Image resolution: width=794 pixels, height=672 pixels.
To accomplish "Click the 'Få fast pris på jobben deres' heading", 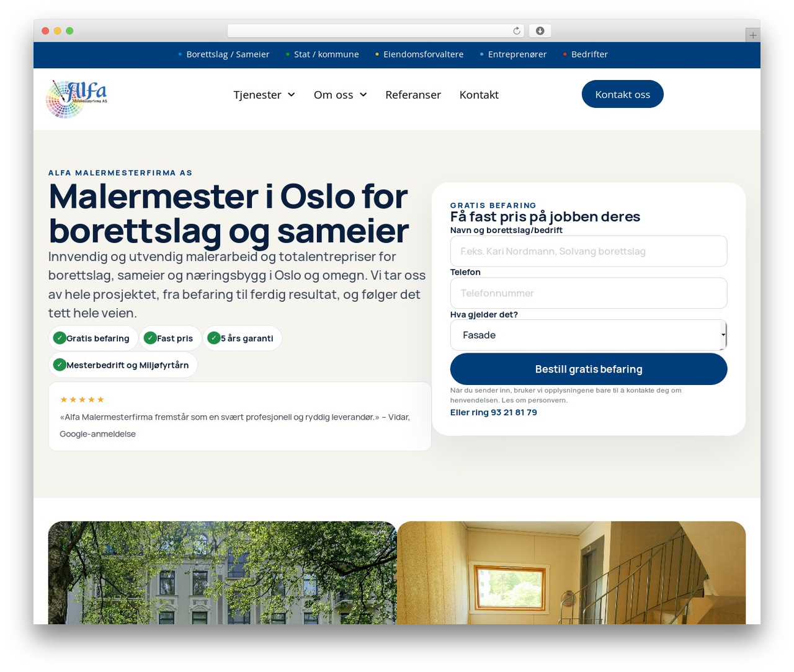I will point(545,217).
